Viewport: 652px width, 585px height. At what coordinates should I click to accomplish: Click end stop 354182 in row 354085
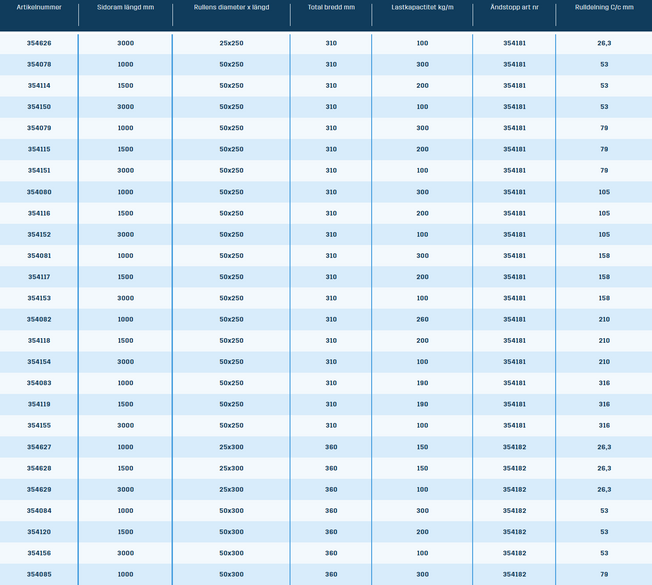coord(514,574)
